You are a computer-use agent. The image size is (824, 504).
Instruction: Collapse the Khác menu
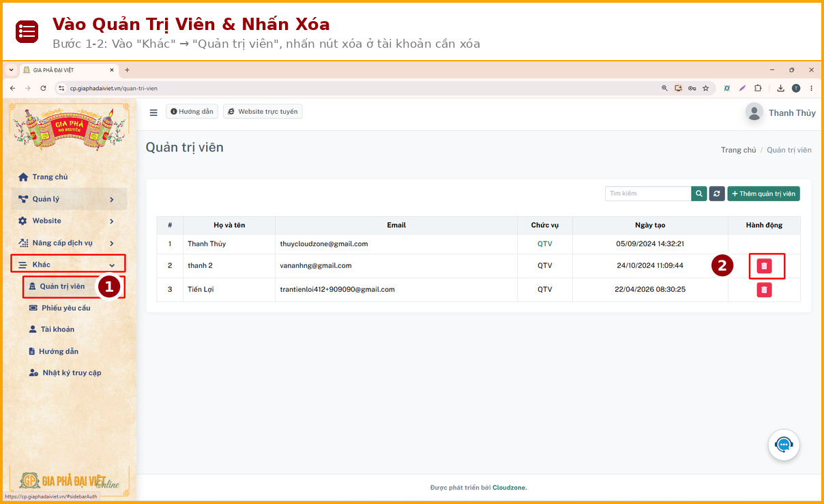coord(68,265)
